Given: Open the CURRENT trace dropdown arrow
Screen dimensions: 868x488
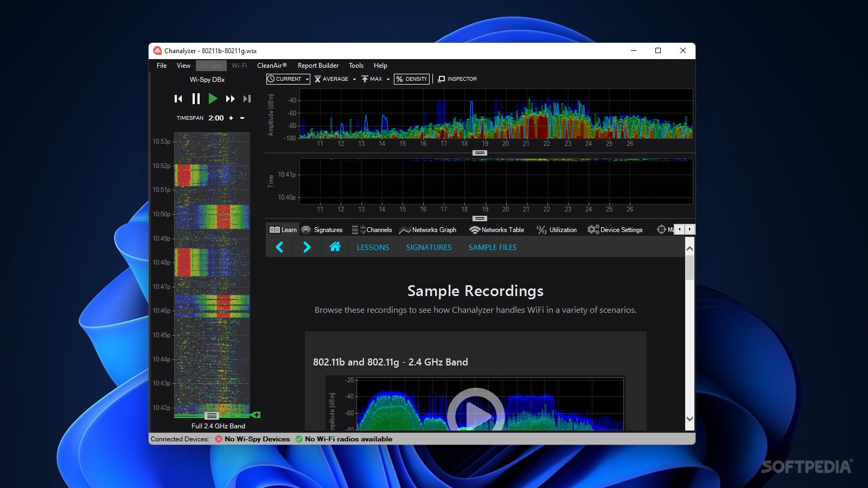Looking at the screenshot, I should [307, 79].
